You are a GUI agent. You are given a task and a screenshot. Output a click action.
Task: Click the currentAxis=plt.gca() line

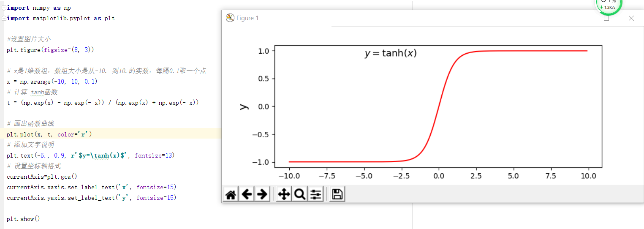[42, 177]
